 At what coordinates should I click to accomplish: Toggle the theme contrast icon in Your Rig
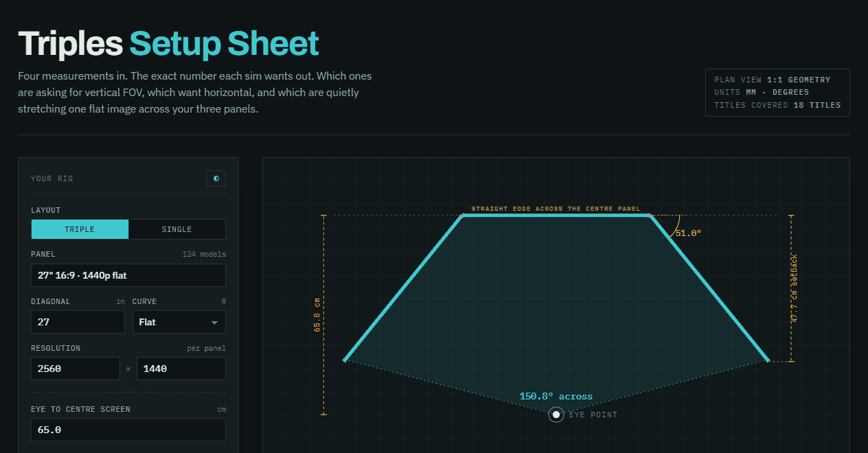pos(216,178)
